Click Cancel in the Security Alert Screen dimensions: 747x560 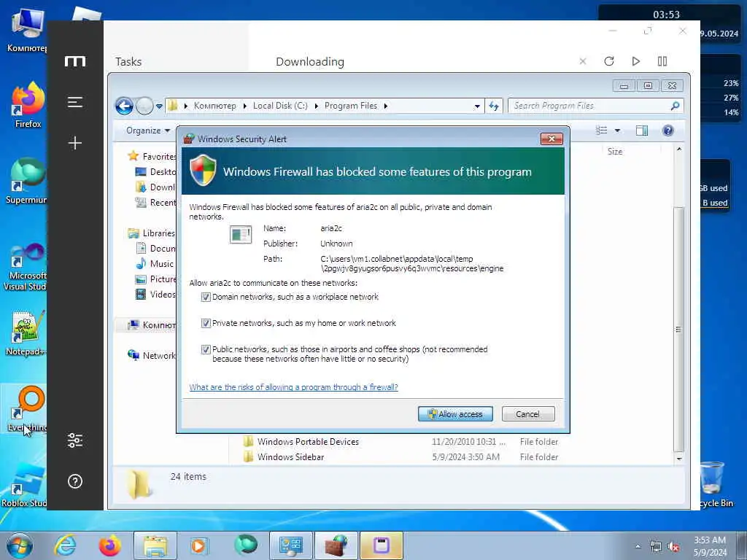coord(528,414)
